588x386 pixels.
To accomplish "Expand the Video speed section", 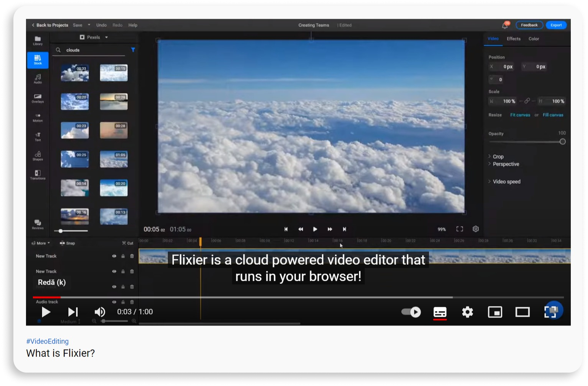I will click(x=504, y=182).
